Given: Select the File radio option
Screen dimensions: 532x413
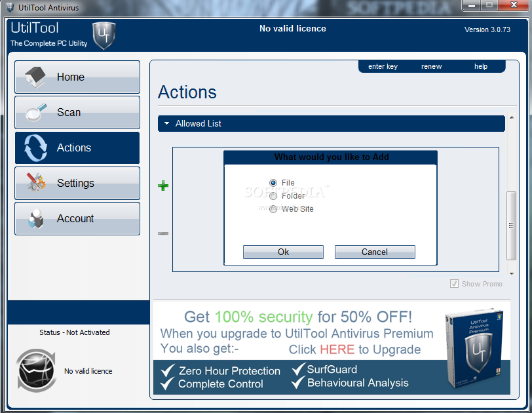Looking at the screenshot, I should [273, 183].
